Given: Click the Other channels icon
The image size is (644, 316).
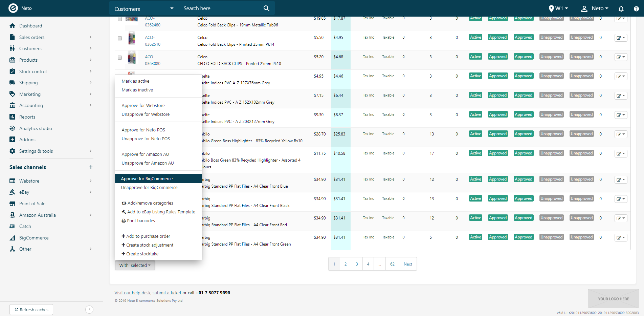Looking at the screenshot, I should pyautogui.click(x=13, y=249).
